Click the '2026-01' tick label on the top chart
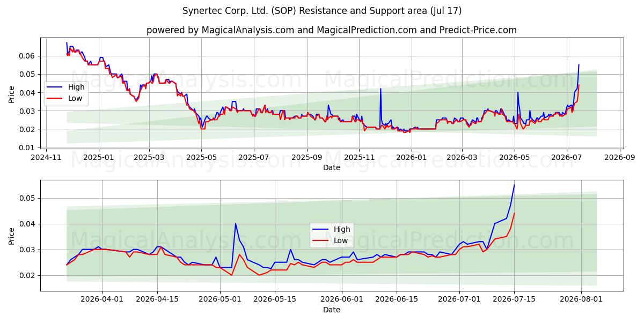This screenshot has height=322, width=644. click(x=412, y=157)
